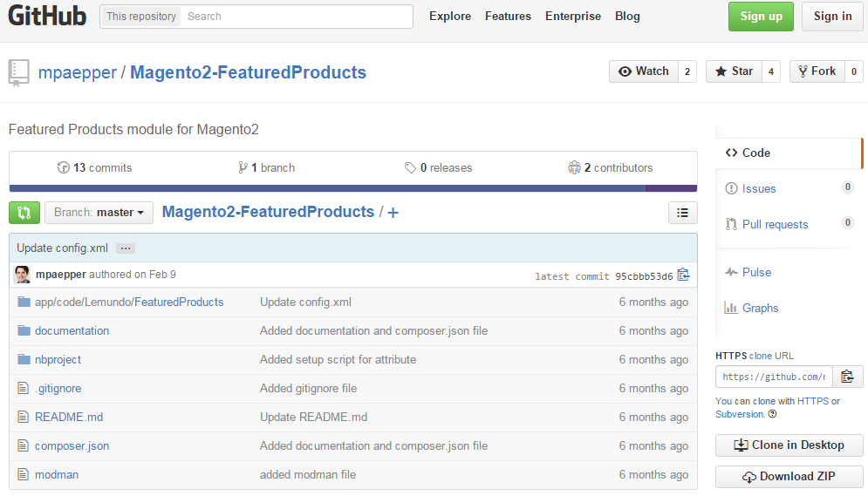Click the Issues counter badge

pos(848,187)
